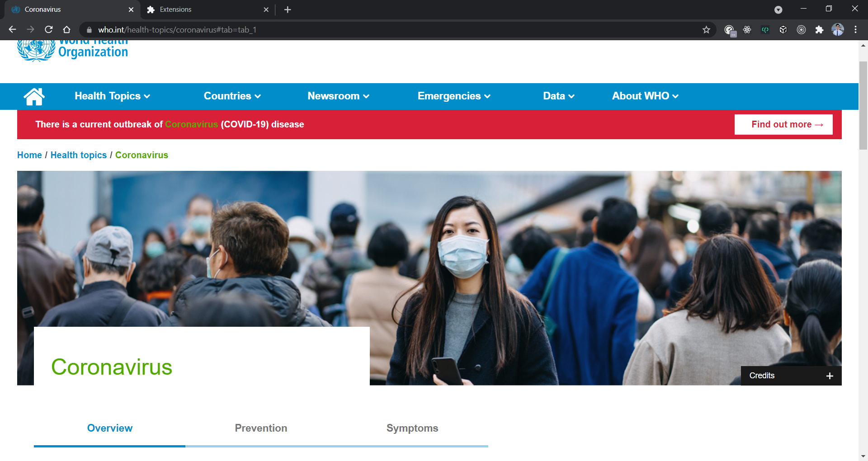
Task: Click the scrollbar down arrow
Action: [863, 456]
